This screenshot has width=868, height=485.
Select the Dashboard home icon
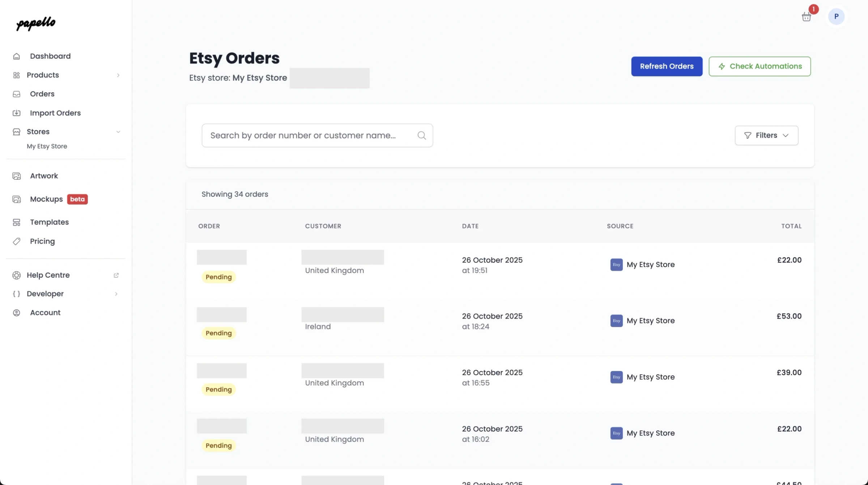(17, 56)
